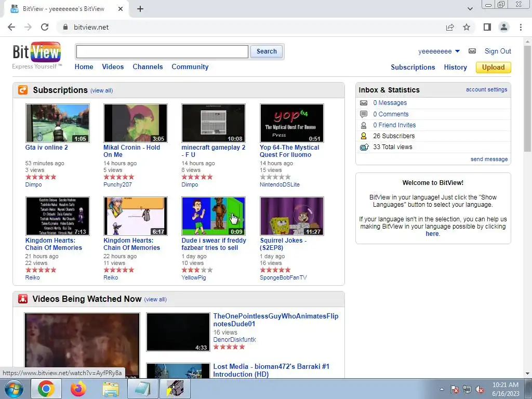532x399 pixels.
Task: Click the share page icon in address bar
Action: (450, 27)
